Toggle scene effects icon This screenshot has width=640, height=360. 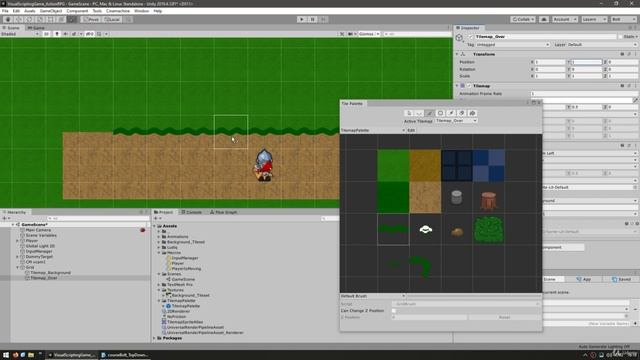(74, 34)
